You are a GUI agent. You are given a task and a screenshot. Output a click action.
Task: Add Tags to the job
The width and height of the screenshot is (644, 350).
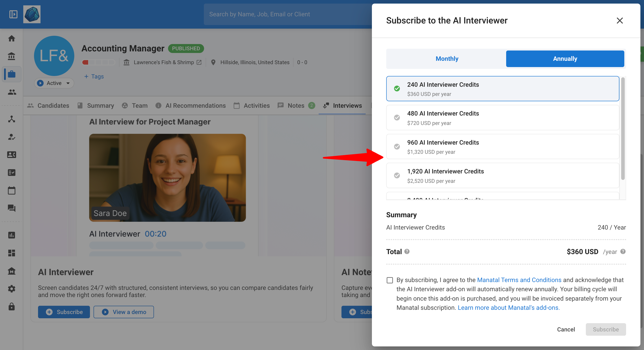pos(94,76)
